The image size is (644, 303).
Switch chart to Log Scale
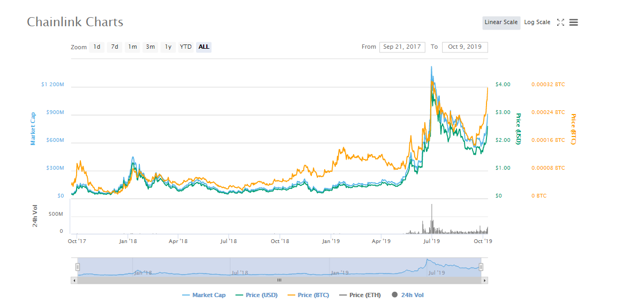537,22
